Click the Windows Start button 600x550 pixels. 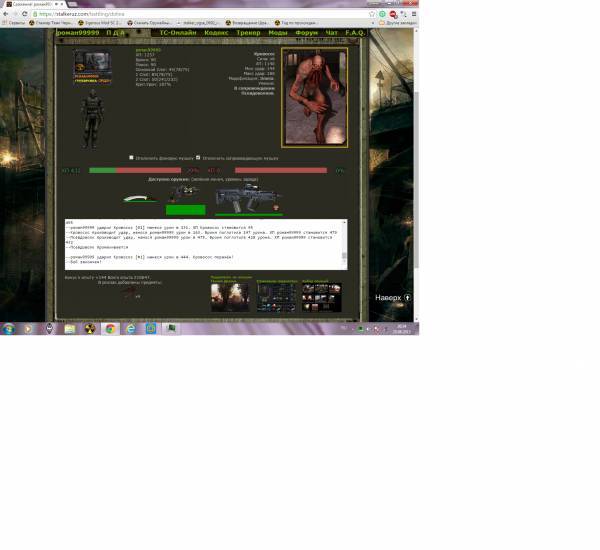[8, 328]
